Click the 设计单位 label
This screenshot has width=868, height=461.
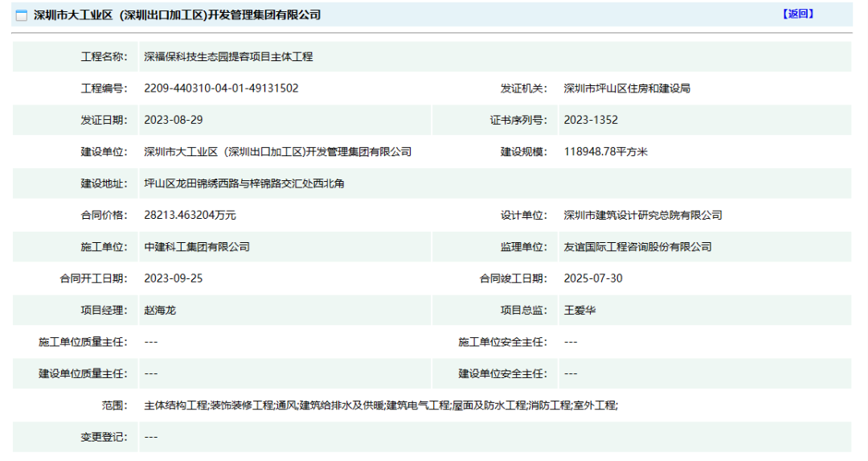524,215
